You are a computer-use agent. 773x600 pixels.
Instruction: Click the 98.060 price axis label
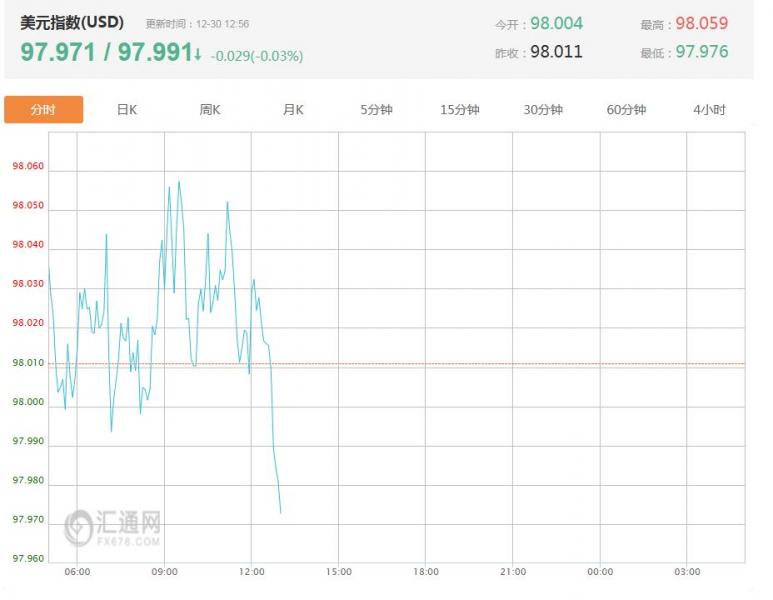(x=28, y=167)
